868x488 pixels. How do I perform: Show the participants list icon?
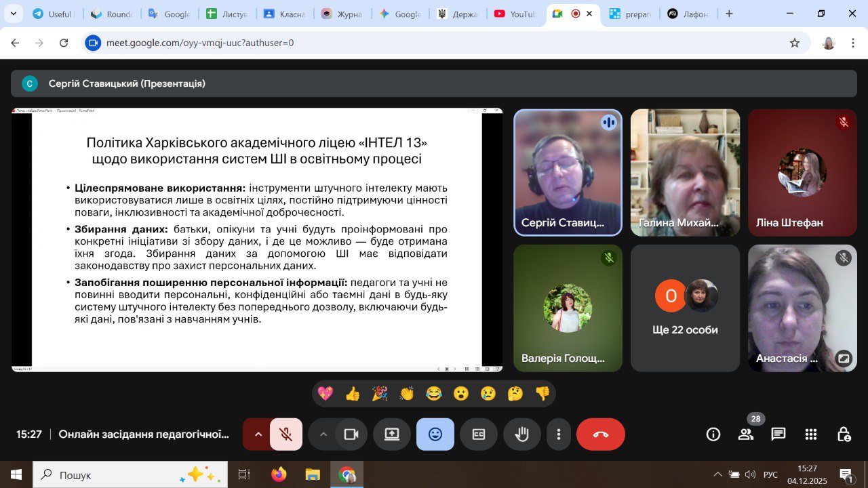click(745, 434)
